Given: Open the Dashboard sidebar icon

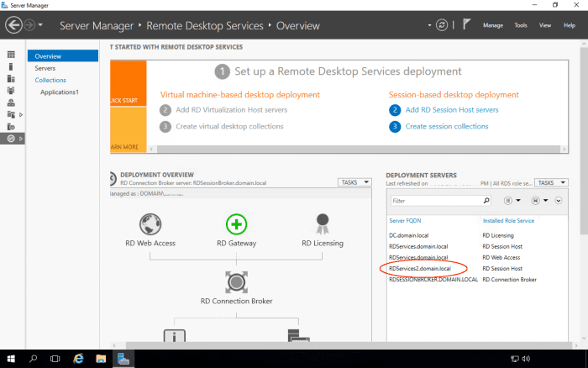Looking at the screenshot, I should pyautogui.click(x=11, y=55).
